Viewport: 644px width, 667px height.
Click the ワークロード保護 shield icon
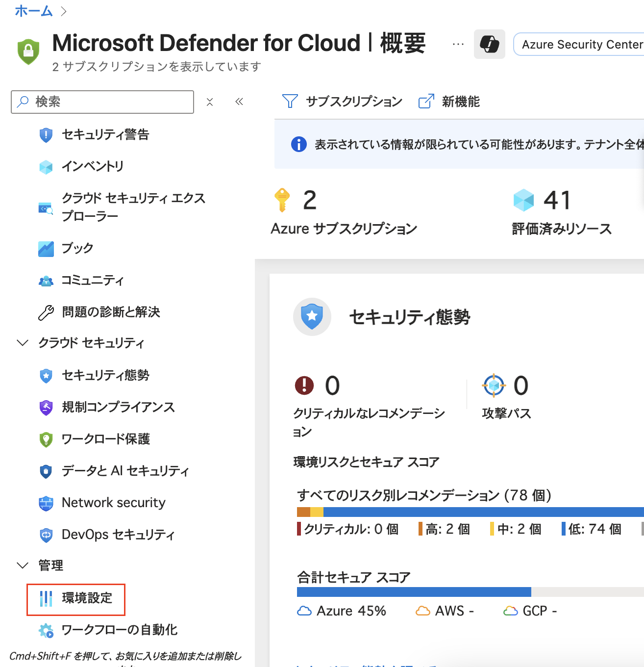click(46, 439)
